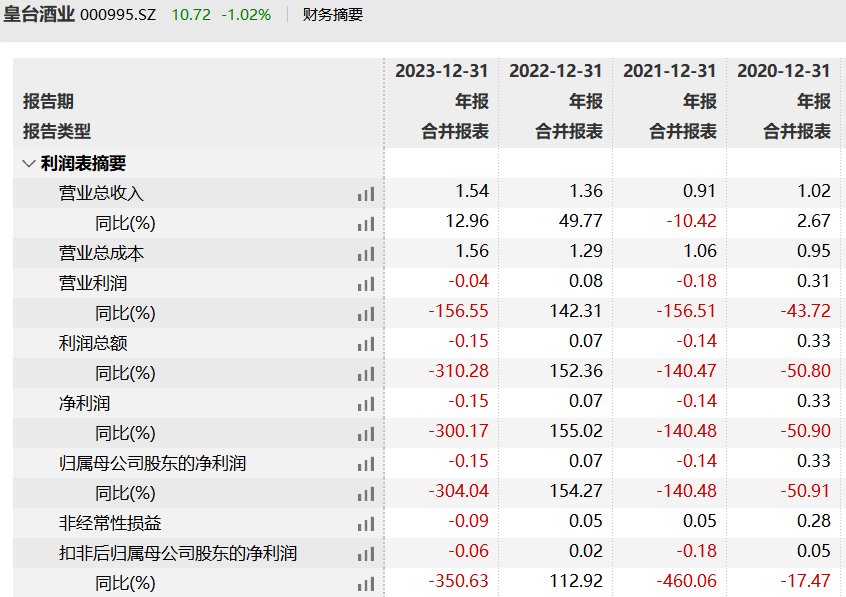846x597 pixels.
Task: Select the 2.67 growth cell
Action: (814, 221)
